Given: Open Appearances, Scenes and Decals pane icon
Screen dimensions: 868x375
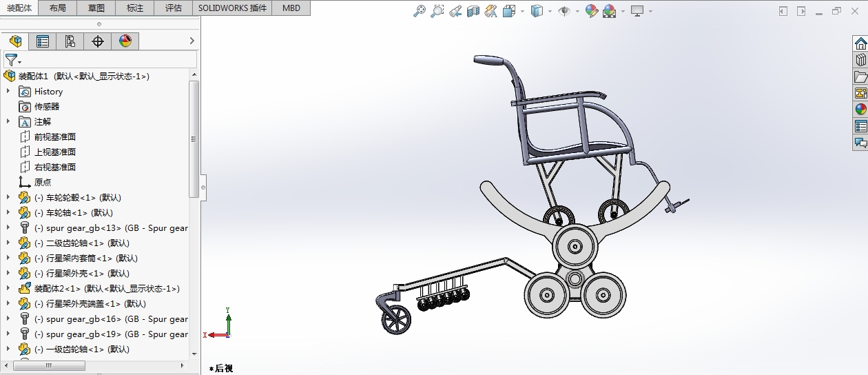Looking at the screenshot, I should (860, 110).
